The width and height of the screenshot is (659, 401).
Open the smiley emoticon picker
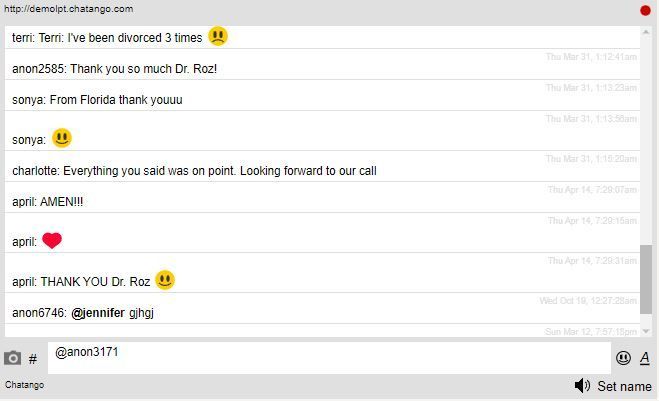[623, 358]
